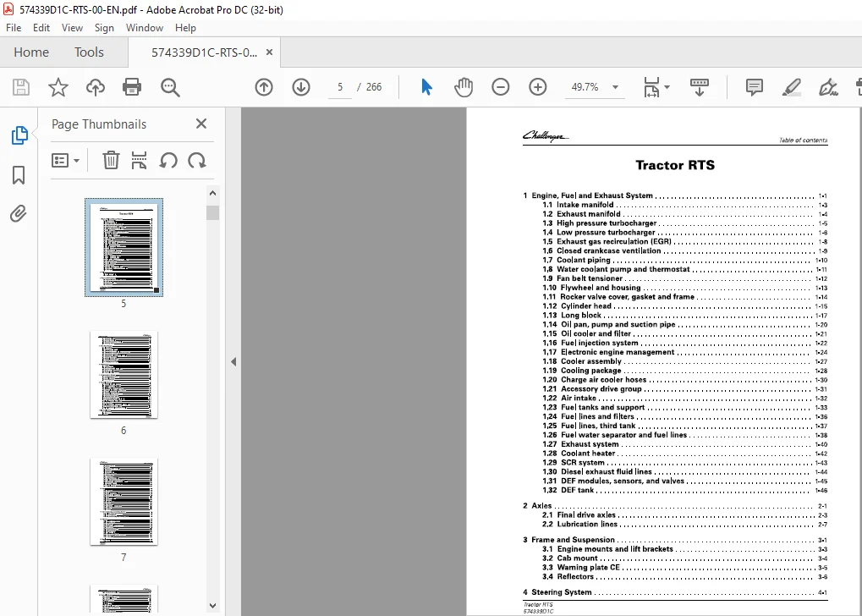Close the Page Thumbnails panel
862x616 pixels.
tap(201, 124)
